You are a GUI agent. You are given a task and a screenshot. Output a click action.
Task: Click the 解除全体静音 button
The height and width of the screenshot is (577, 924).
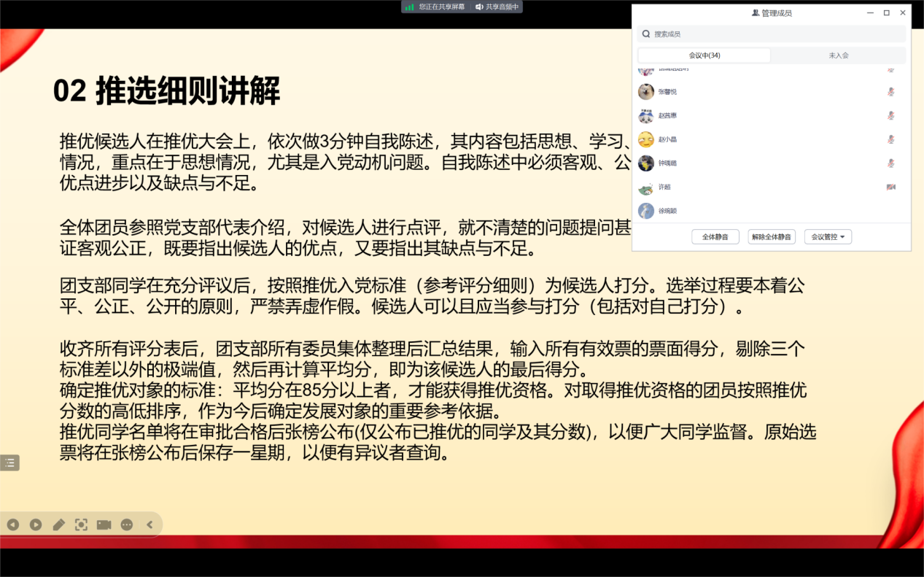pos(771,236)
